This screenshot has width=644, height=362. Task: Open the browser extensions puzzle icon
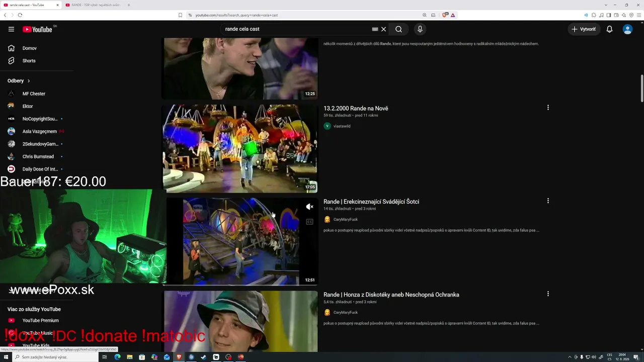pos(594,15)
